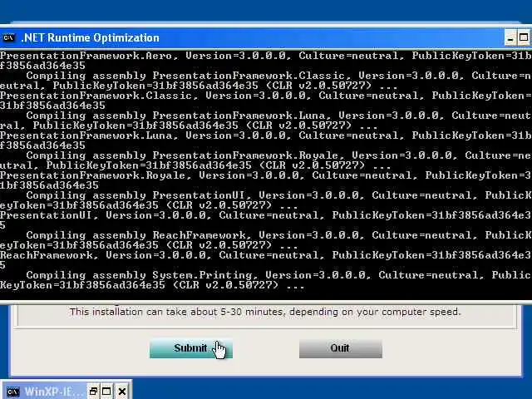Viewport: 532px width, 399px height.
Task: Minimize the .NET Runtime Optimization window
Action: coord(510,37)
